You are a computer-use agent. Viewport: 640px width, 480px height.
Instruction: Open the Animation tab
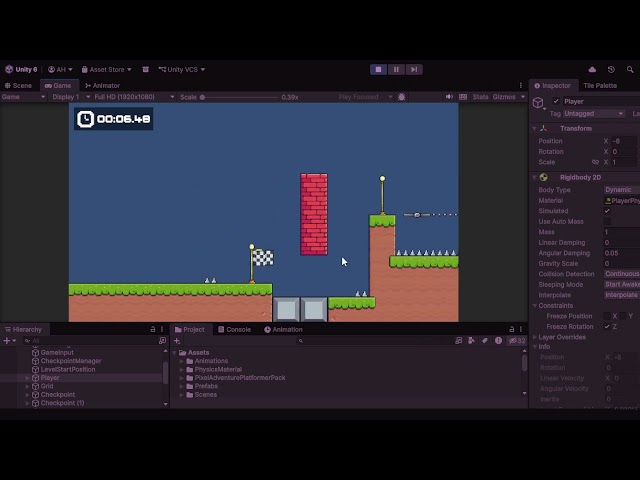pyautogui.click(x=283, y=330)
